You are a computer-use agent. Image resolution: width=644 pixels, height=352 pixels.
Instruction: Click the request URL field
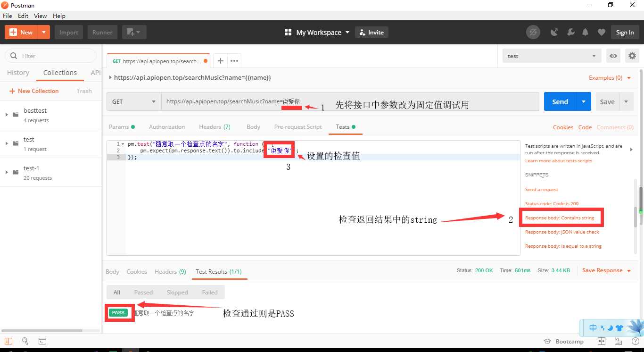click(350, 101)
